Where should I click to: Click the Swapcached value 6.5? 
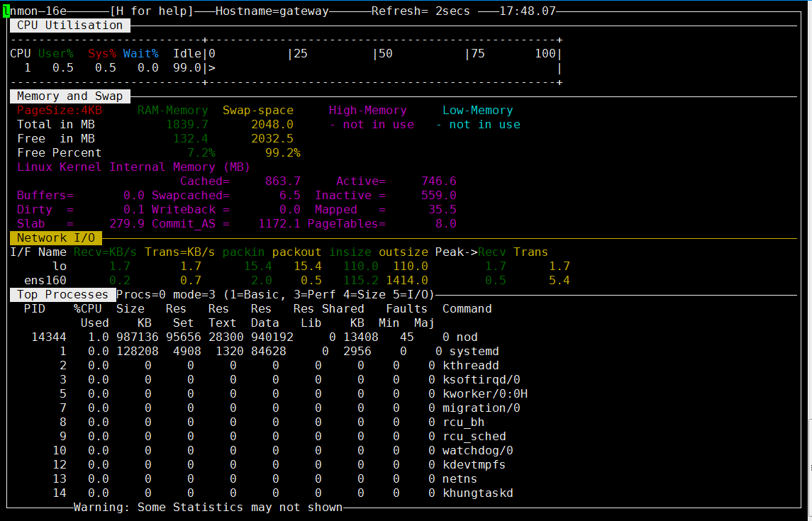coord(290,196)
